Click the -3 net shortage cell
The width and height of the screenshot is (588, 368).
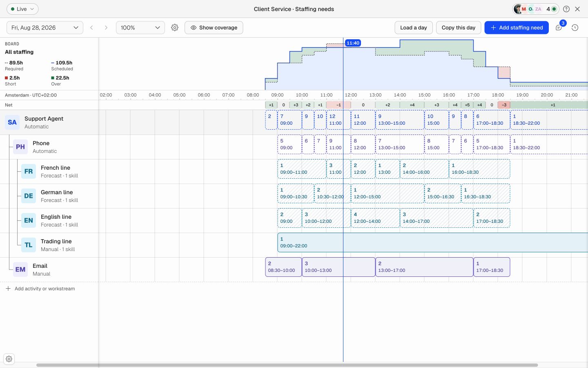coord(504,105)
